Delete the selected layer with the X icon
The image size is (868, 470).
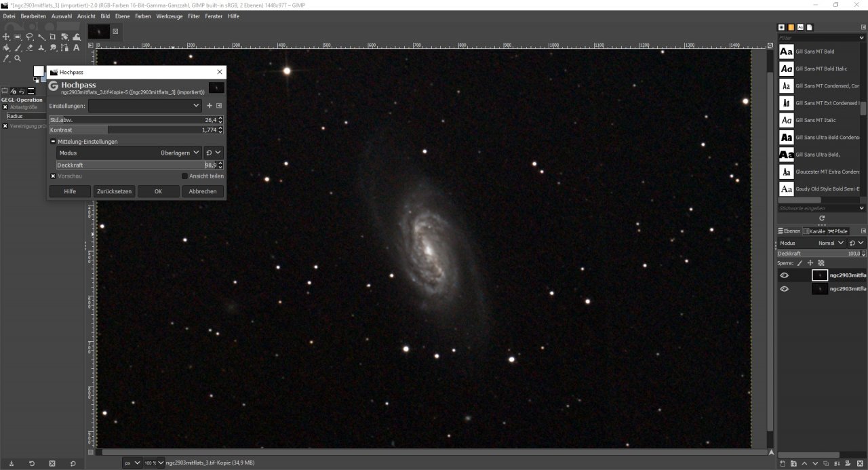point(859,463)
